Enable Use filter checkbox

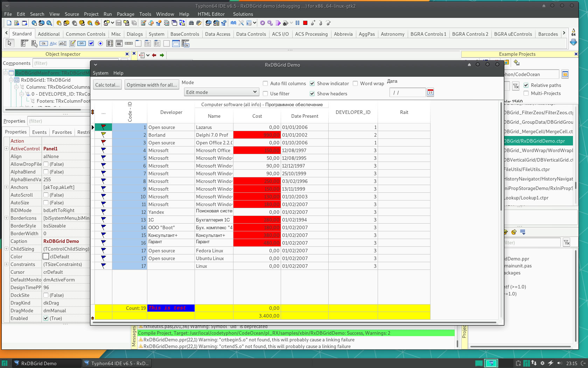click(265, 94)
